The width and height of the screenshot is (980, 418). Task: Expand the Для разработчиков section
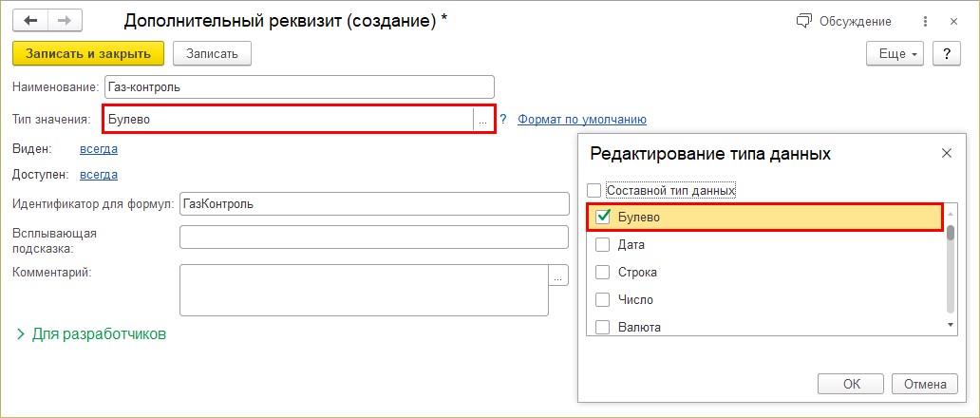coord(91,334)
